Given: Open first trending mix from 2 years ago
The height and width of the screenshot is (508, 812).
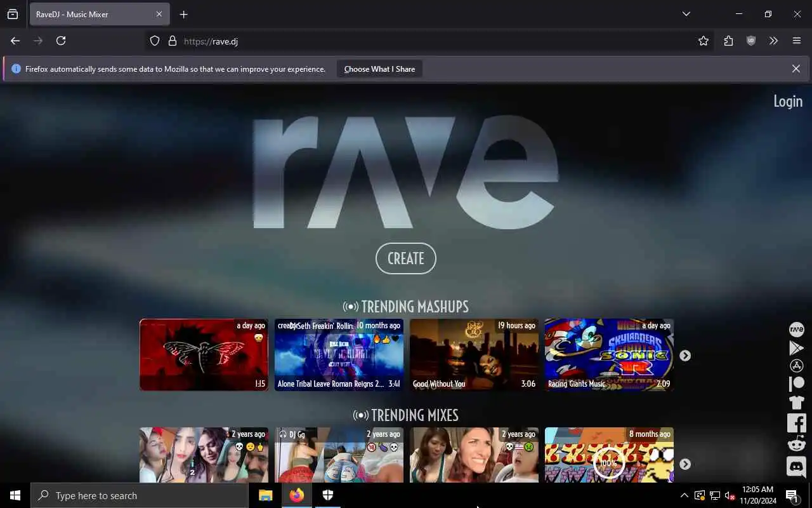Looking at the screenshot, I should click(x=204, y=455).
